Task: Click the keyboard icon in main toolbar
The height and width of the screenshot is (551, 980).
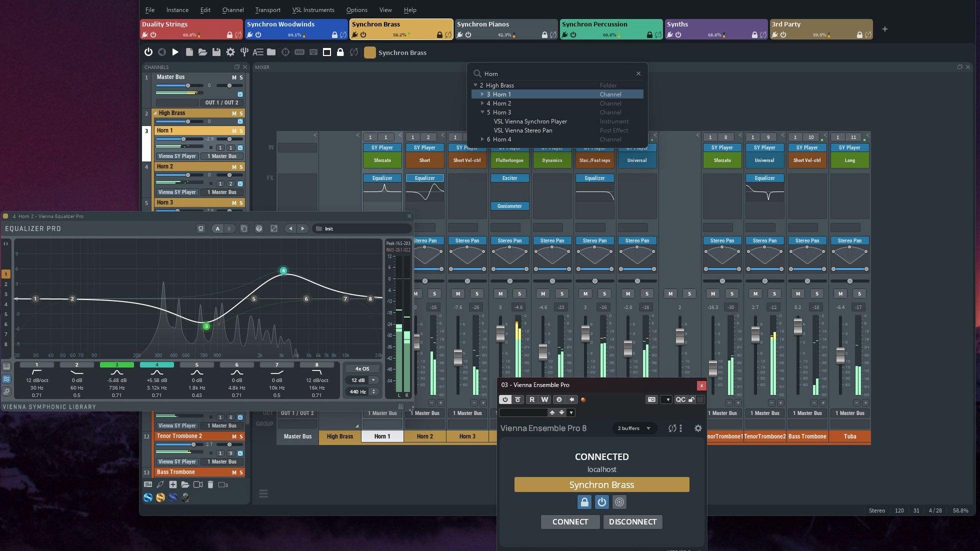Action: click(x=313, y=52)
